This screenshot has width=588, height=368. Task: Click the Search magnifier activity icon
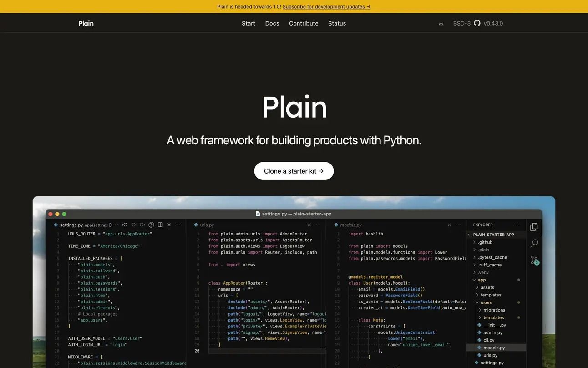[534, 243]
